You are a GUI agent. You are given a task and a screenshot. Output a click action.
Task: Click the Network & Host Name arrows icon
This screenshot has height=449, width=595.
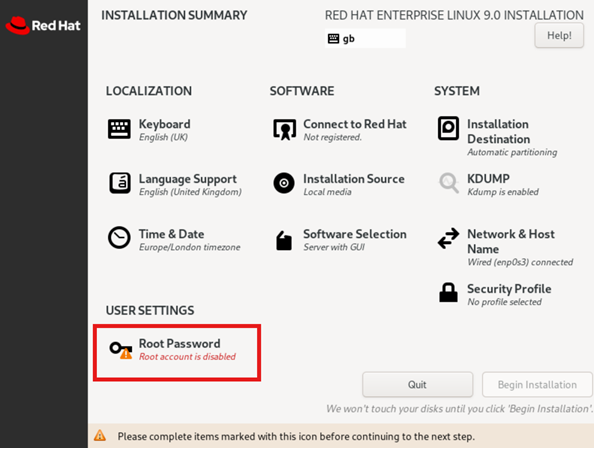pyautogui.click(x=448, y=238)
